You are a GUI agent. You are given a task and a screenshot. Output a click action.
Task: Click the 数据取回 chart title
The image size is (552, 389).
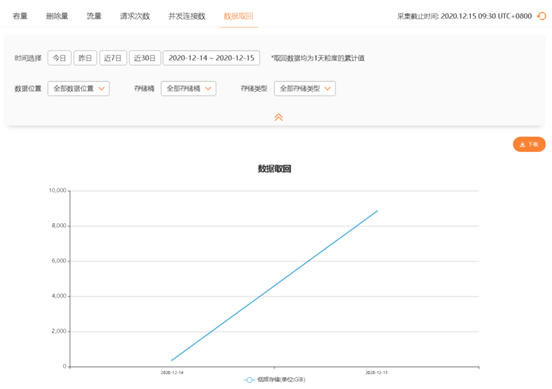coord(275,169)
